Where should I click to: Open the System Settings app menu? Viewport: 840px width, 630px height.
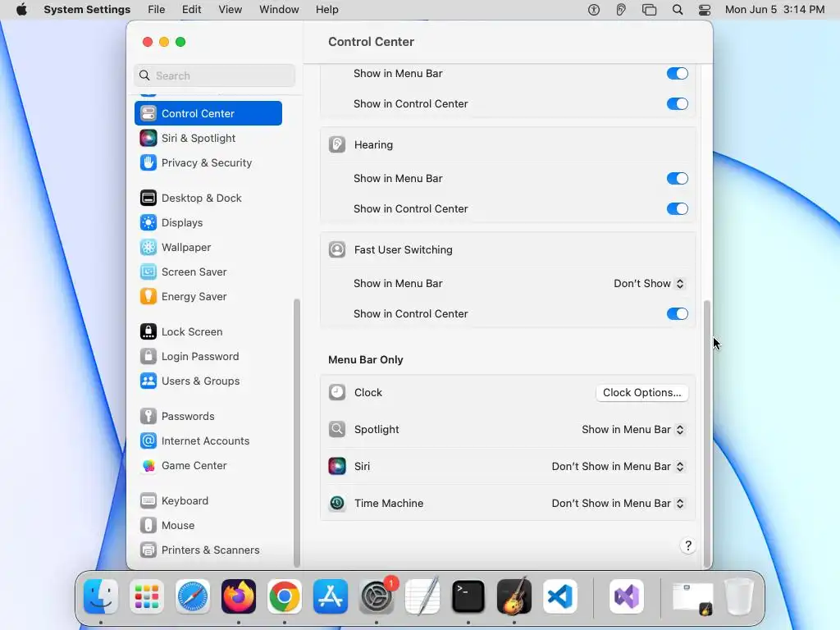87,10
